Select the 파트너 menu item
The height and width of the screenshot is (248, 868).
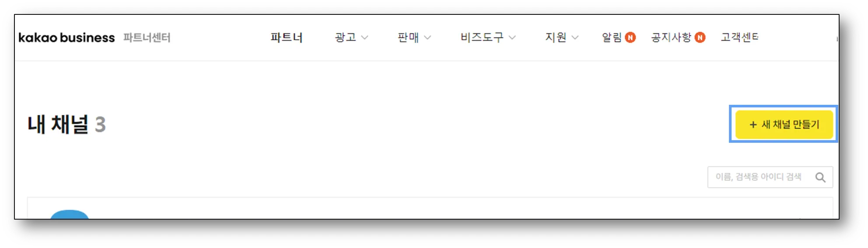(286, 38)
